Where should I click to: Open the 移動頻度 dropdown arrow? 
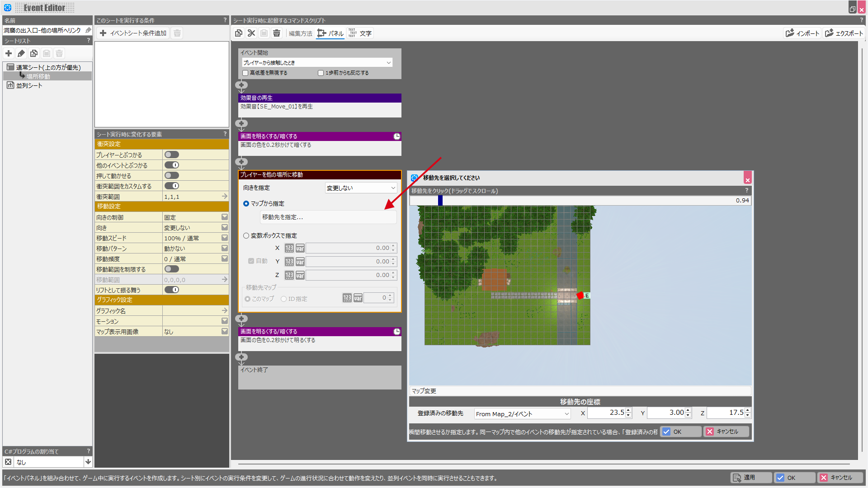click(225, 259)
